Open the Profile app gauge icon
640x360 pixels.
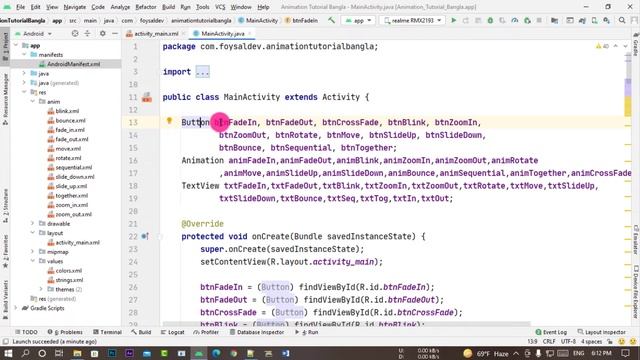point(515,20)
